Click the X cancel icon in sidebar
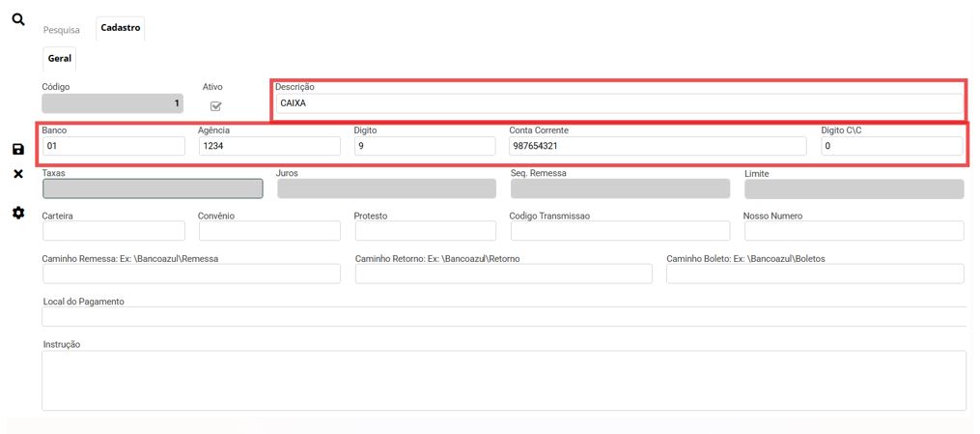This screenshot has height=434, width=980. pyautogui.click(x=17, y=174)
